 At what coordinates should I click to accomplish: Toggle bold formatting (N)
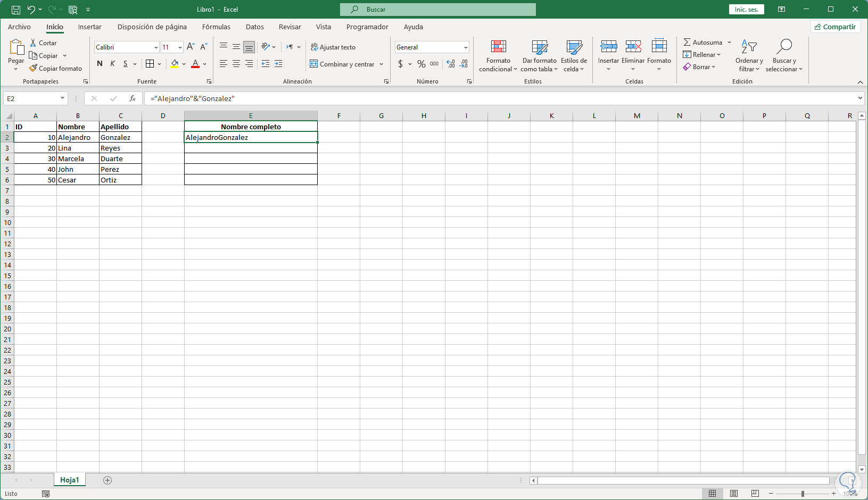(x=100, y=64)
